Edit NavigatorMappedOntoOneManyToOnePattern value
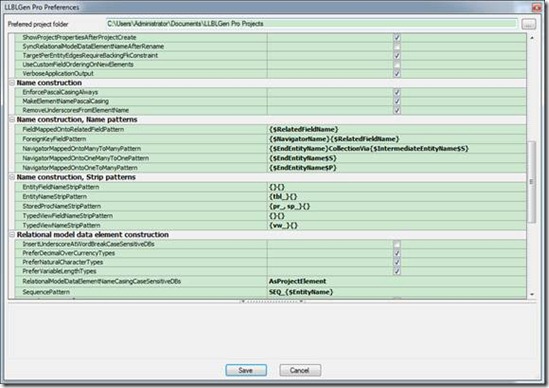 (x=397, y=158)
